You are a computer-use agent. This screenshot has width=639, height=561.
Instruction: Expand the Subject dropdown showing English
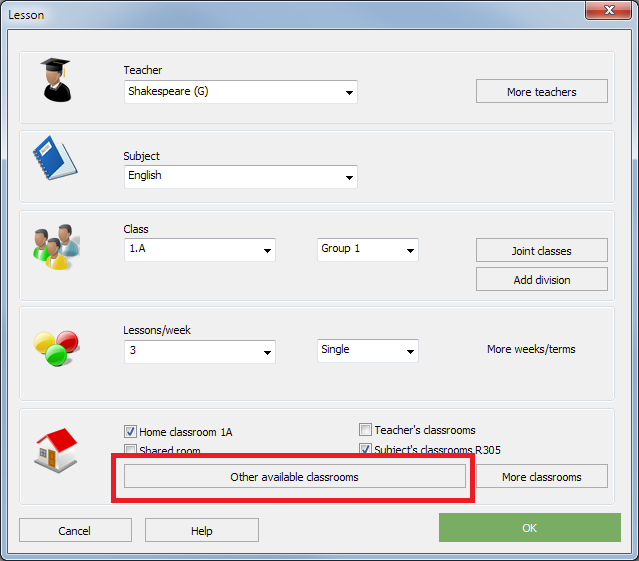point(349,177)
